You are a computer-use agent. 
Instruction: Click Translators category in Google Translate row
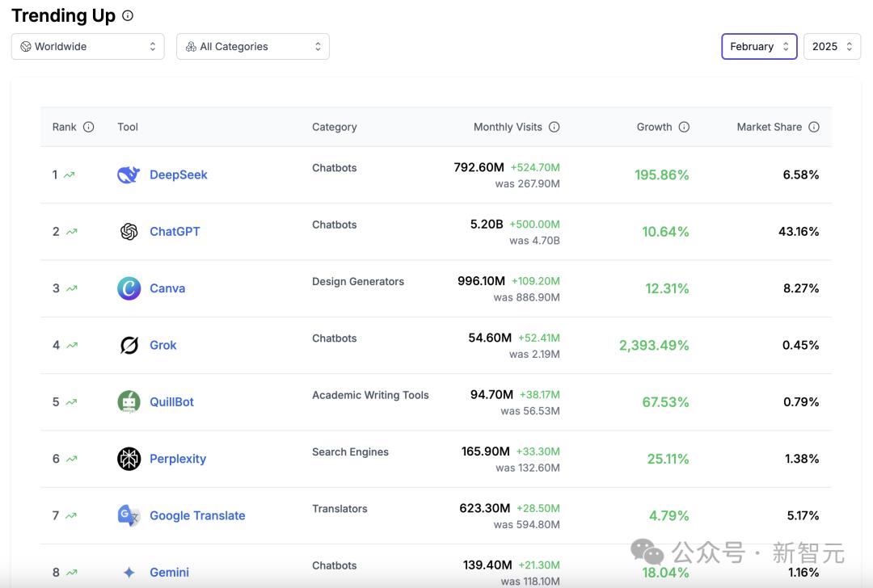[339, 509]
